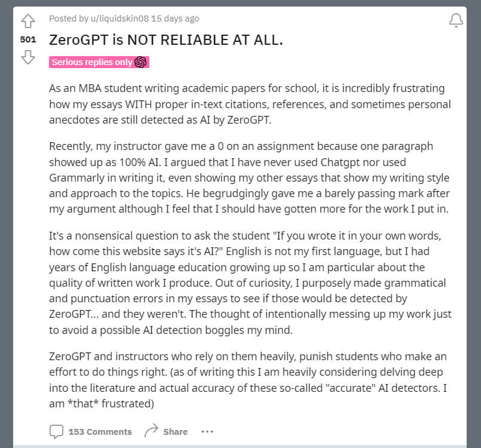The height and width of the screenshot is (448, 481).
Task: Open the 153 Comments section
Action: click(100, 432)
